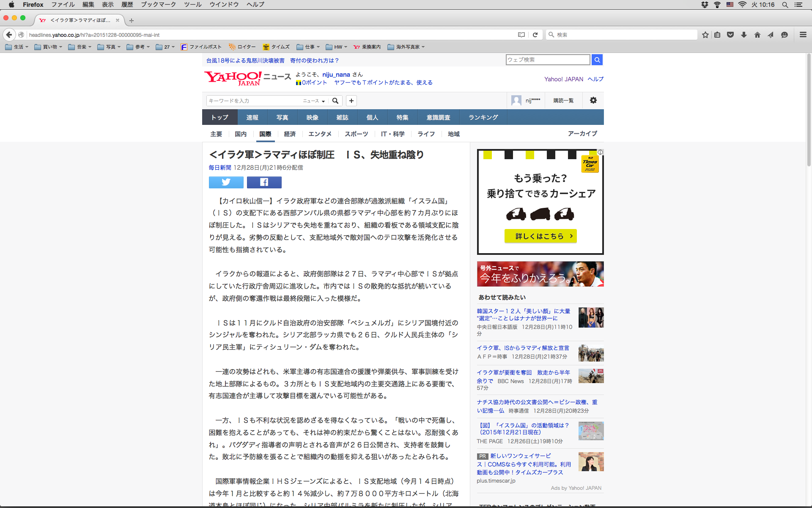Click the Twitter share button
The image size is (812, 508).
coord(226,182)
